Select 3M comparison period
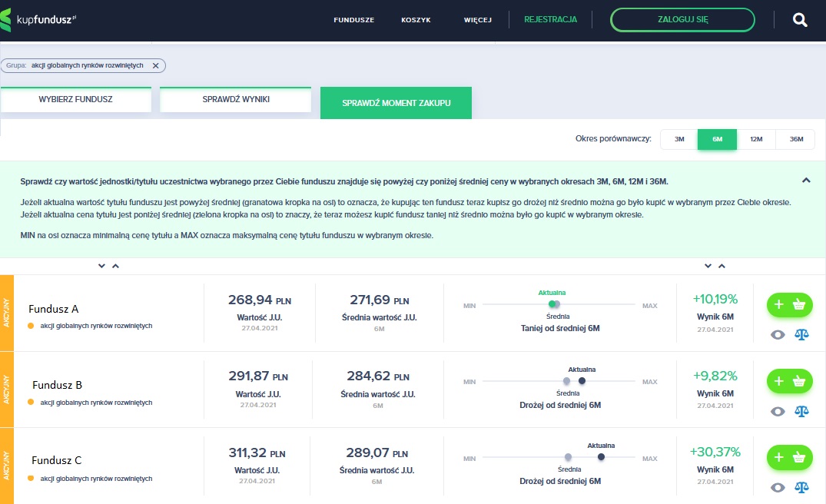The image size is (826, 504). pyautogui.click(x=679, y=140)
